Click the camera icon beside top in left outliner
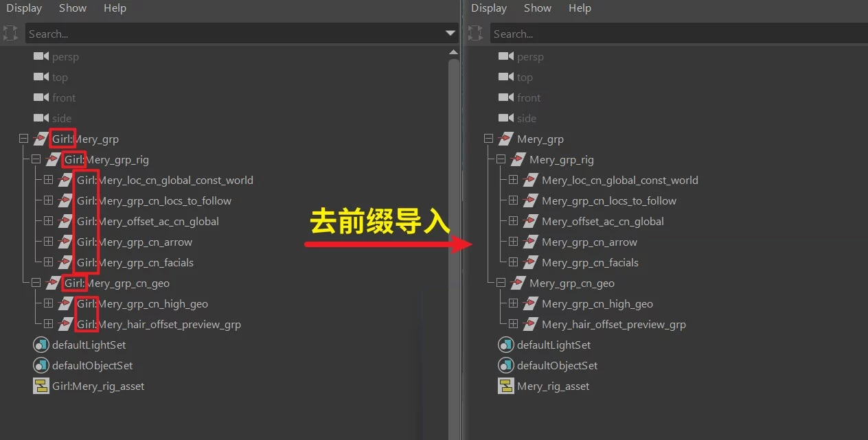Viewport: 868px width, 440px height. coord(40,77)
